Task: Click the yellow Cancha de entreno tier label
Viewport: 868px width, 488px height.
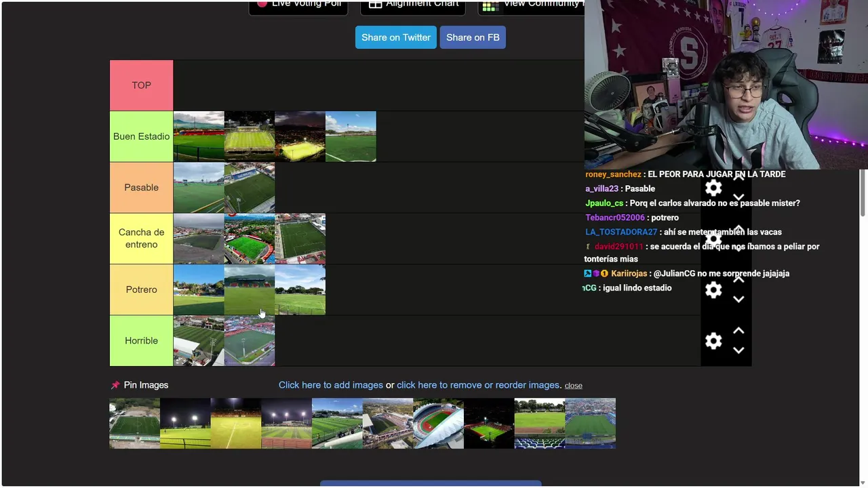Action: coord(141,239)
